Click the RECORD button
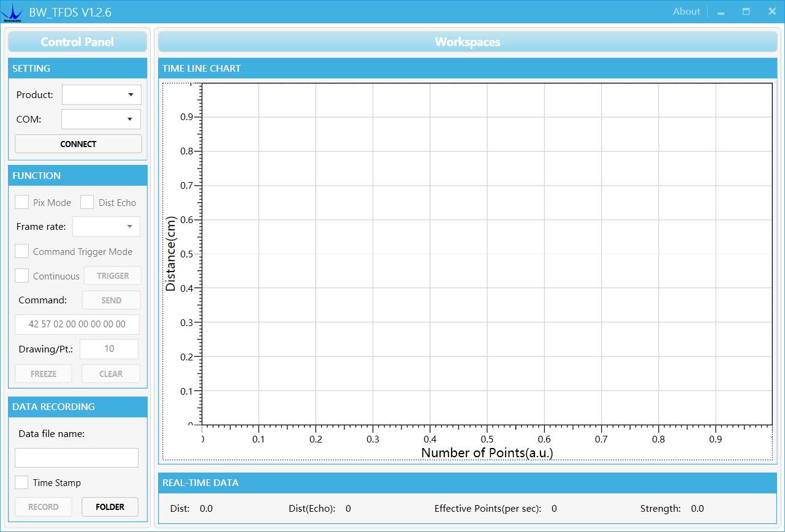The height and width of the screenshot is (532, 785). point(44,507)
